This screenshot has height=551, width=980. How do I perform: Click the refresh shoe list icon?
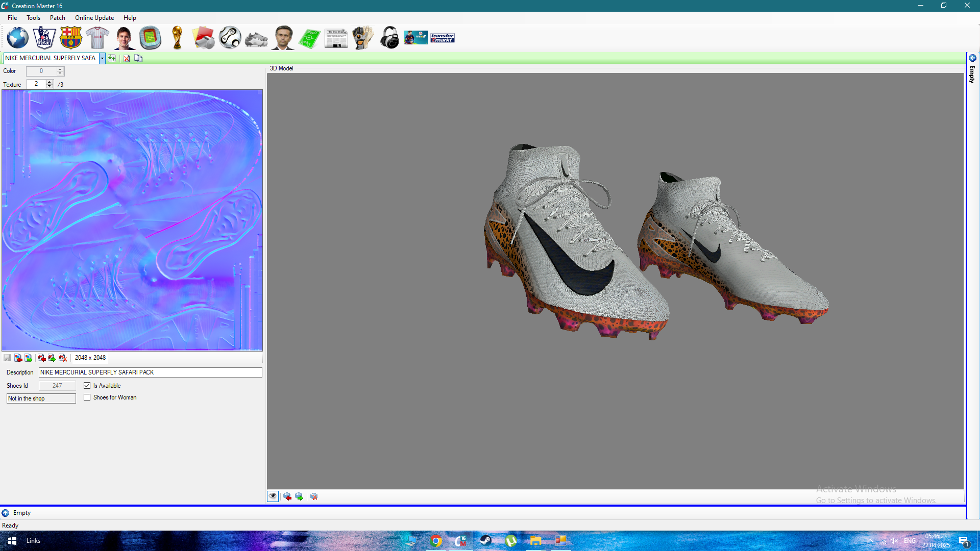click(x=112, y=58)
